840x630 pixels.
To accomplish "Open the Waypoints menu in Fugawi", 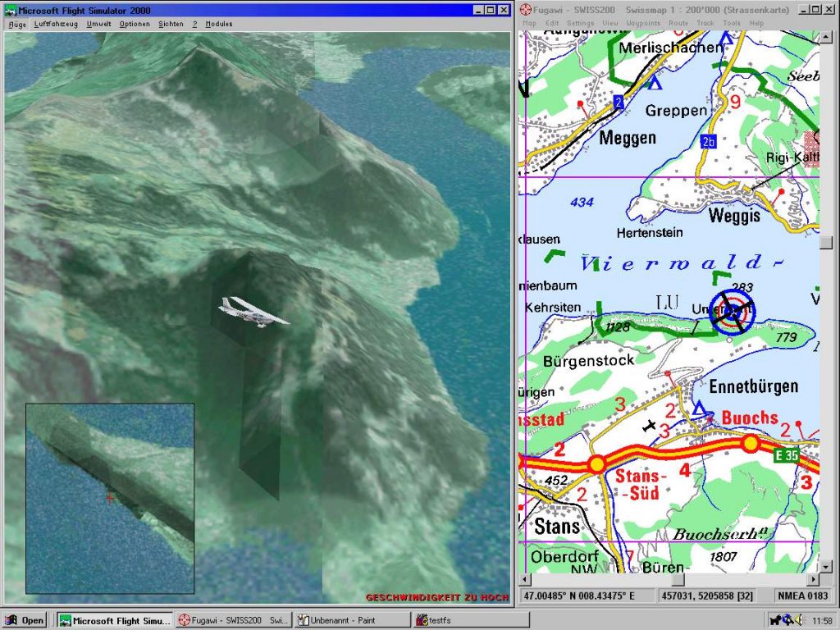I will pos(645,23).
